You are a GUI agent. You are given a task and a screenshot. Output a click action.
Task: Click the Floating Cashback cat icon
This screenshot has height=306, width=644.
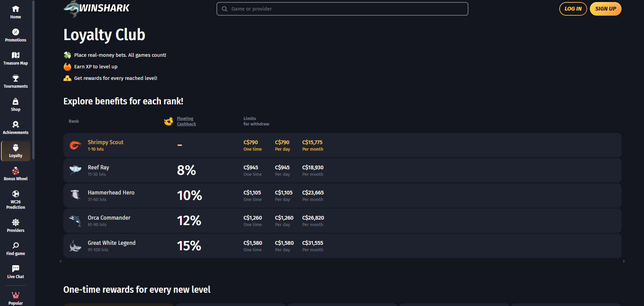click(169, 121)
